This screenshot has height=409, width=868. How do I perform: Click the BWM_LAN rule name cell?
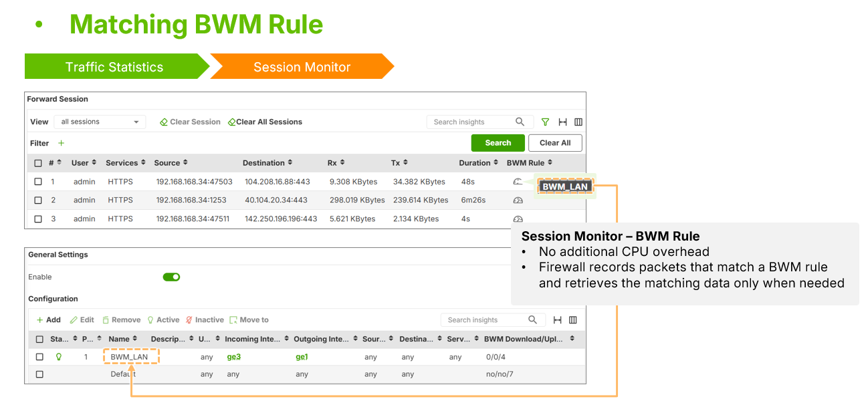tap(129, 357)
